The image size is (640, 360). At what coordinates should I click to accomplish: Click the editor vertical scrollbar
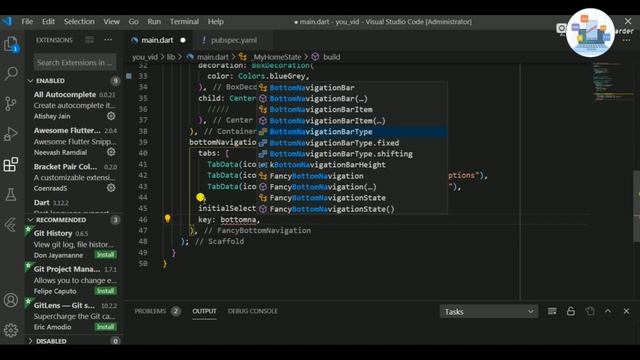click(x=636, y=206)
